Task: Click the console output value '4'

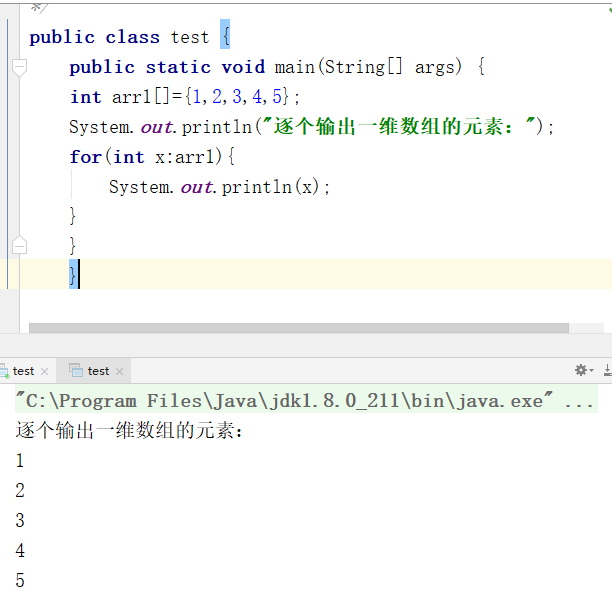Action: (20, 550)
